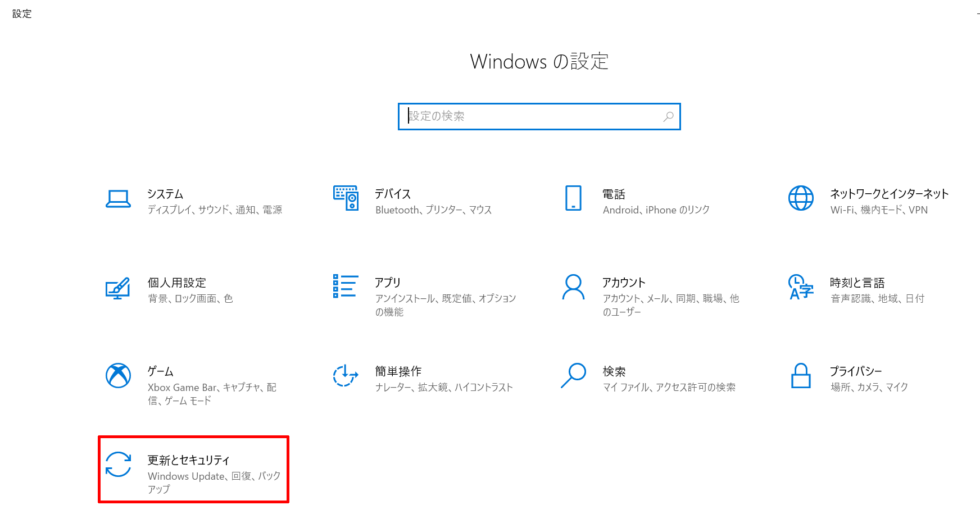Click text 音声認識、地域、日付
The height and width of the screenshot is (514, 980).
pos(877,298)
